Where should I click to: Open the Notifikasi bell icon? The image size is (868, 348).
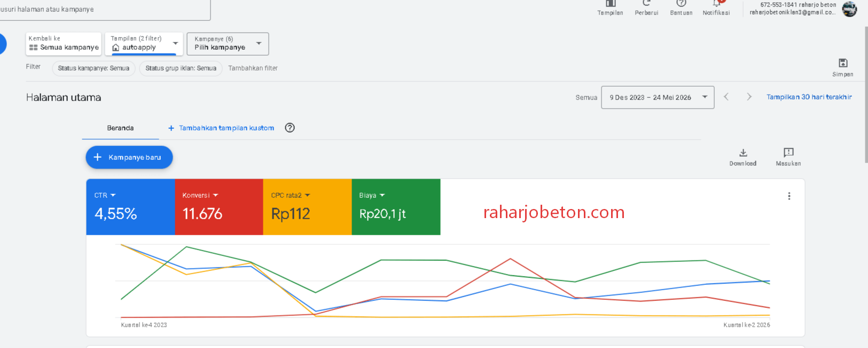716,4
